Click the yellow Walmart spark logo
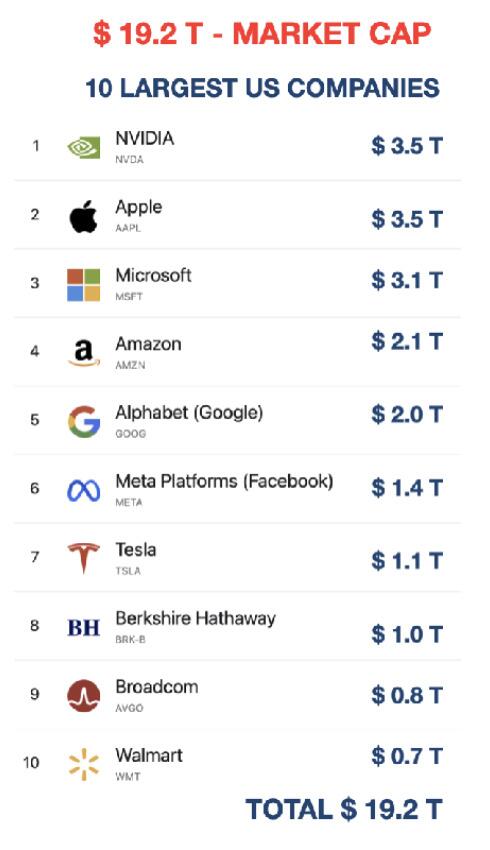This screenshot has height=850, width=490. click(x=83, y=764)
